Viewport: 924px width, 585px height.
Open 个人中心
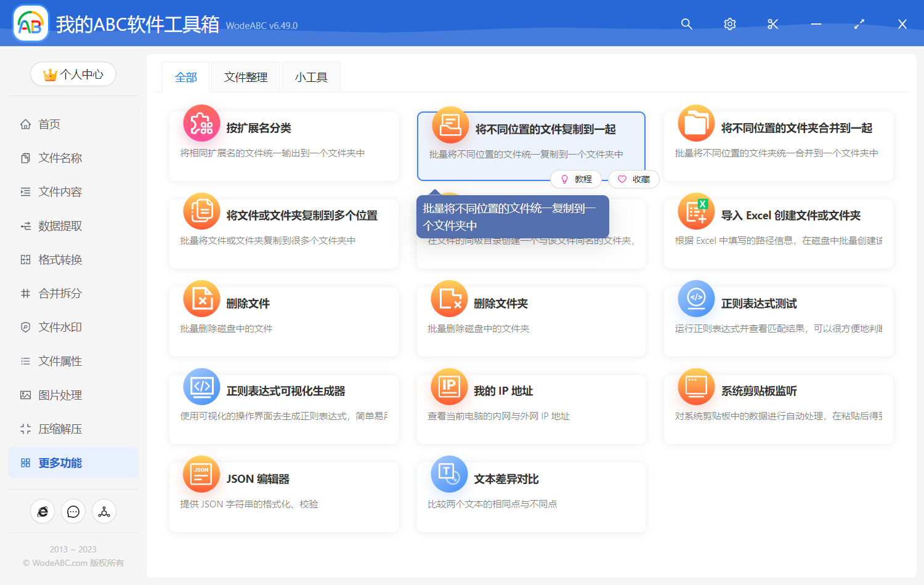pos(73,74)
